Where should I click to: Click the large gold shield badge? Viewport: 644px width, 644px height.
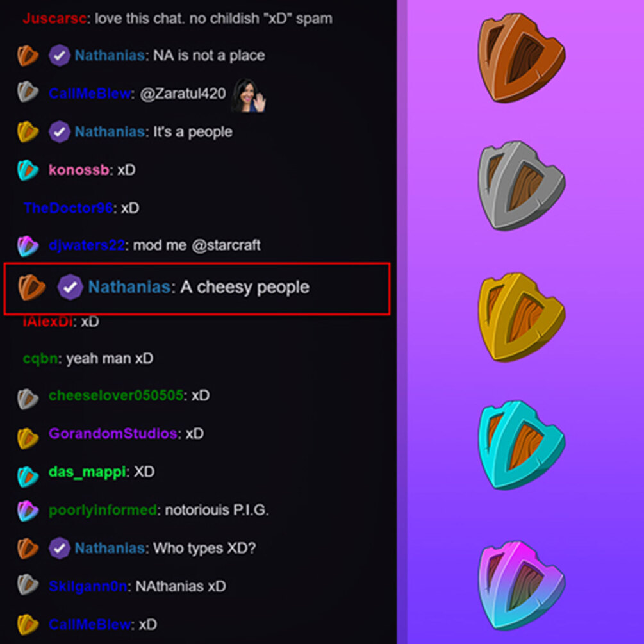pyautogui.click(x=521, y=317)
